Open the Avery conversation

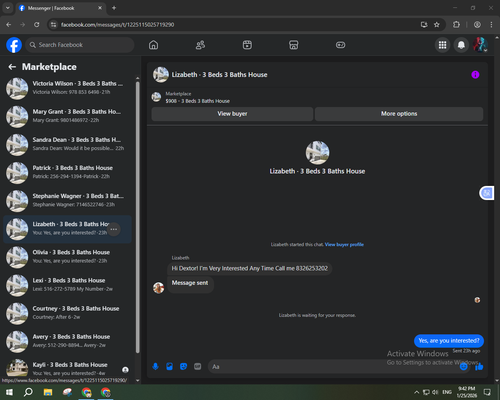point(67,342)
